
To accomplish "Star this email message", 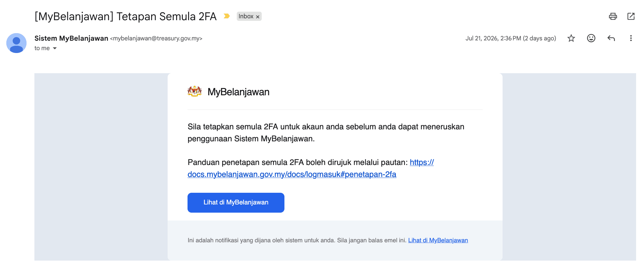I will tap(571, 38).
